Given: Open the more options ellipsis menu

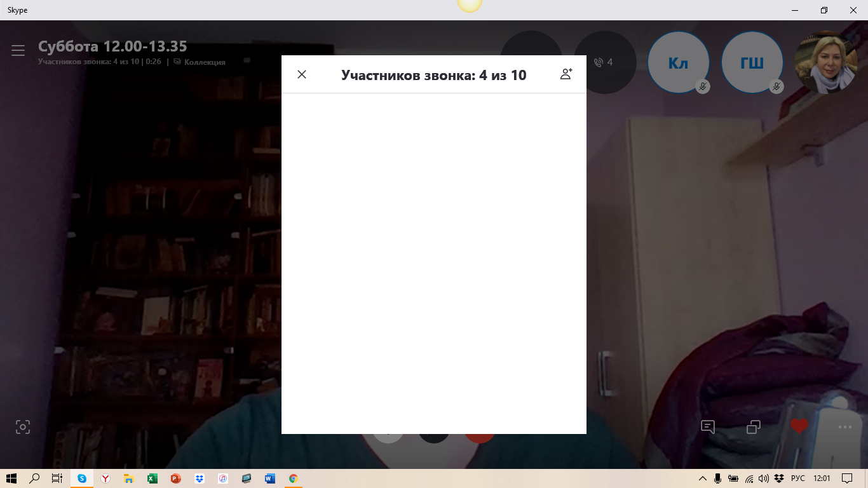Looking at the screenshot, I should (844, 427).
